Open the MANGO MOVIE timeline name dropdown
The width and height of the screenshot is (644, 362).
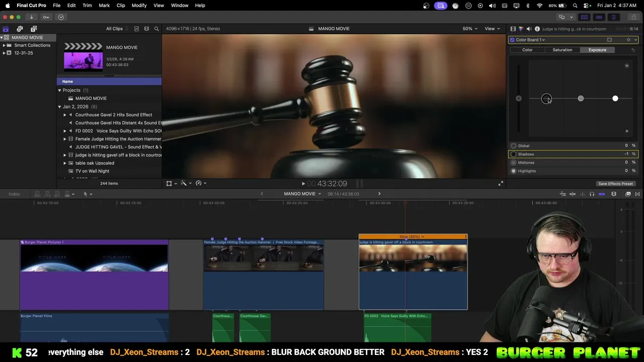pyautogui.click(x=302, y=194)
